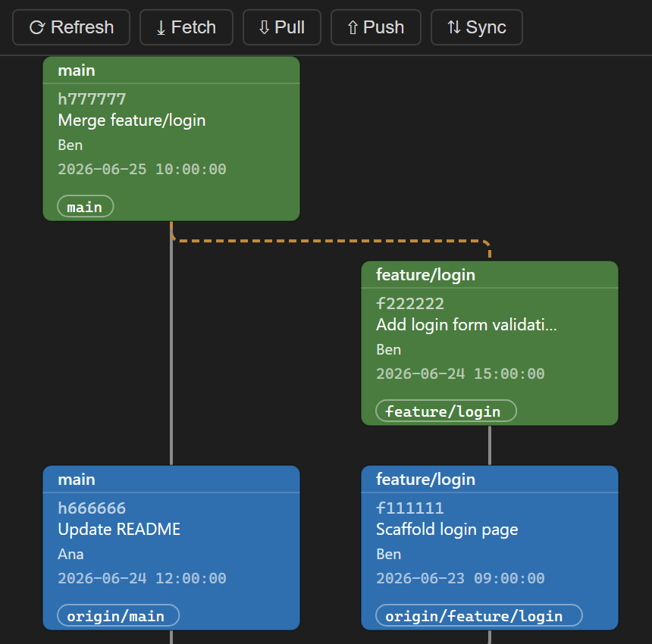The height and width of the screenshot is (644, 652).
Task: Click the up-down arrows icon beside Sync
Action: [453, 28]
